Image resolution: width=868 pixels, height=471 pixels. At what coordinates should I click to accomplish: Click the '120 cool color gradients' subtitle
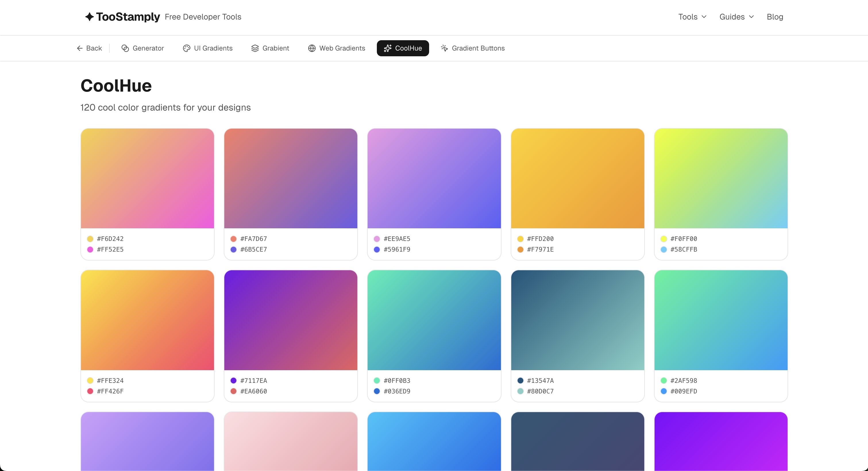[x=165, y=107]
